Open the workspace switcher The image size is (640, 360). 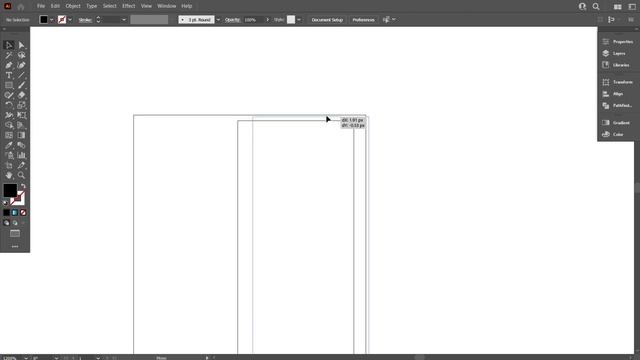632,7
